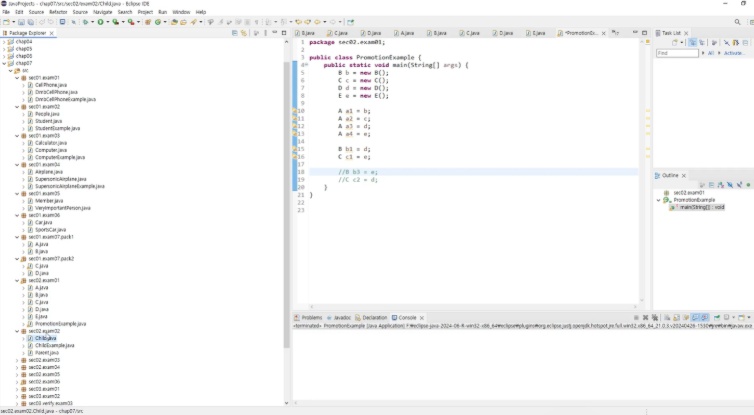Close the PromotionExample editor tab
This screenshot has width=754, height=415.
click(603, 33)
